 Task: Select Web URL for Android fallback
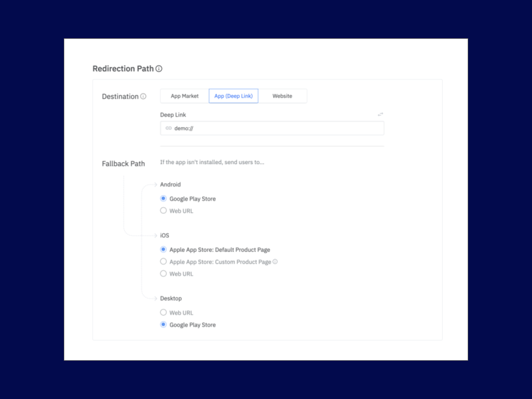coord(163,211)
